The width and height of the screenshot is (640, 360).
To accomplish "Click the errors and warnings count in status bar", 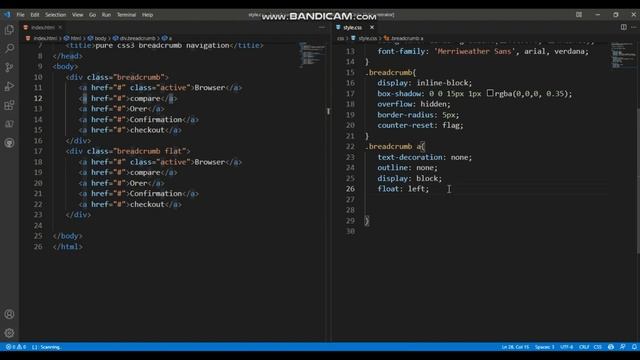I will 16,347.
